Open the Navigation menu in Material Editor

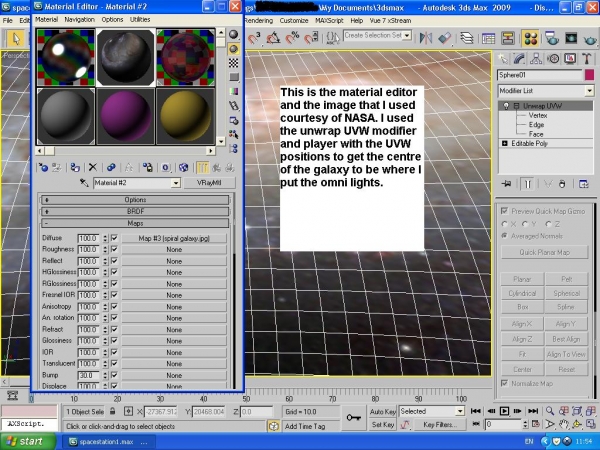click(x=79, y=20)
